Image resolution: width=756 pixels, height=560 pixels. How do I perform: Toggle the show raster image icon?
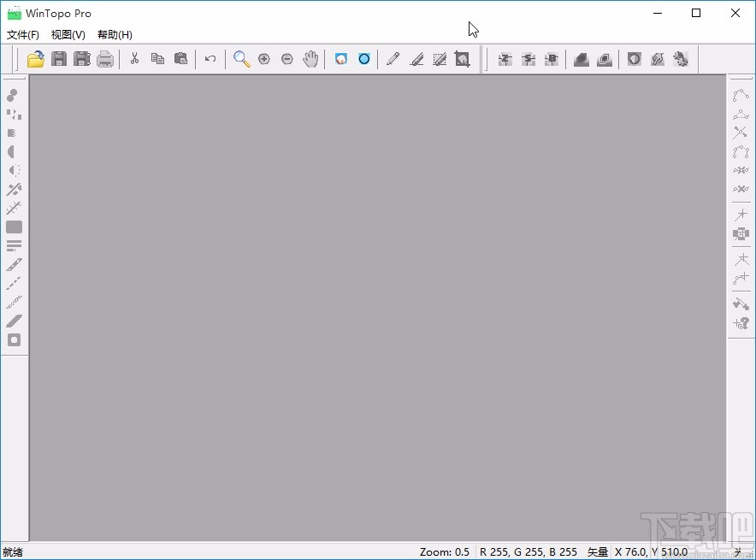(341, 59)
